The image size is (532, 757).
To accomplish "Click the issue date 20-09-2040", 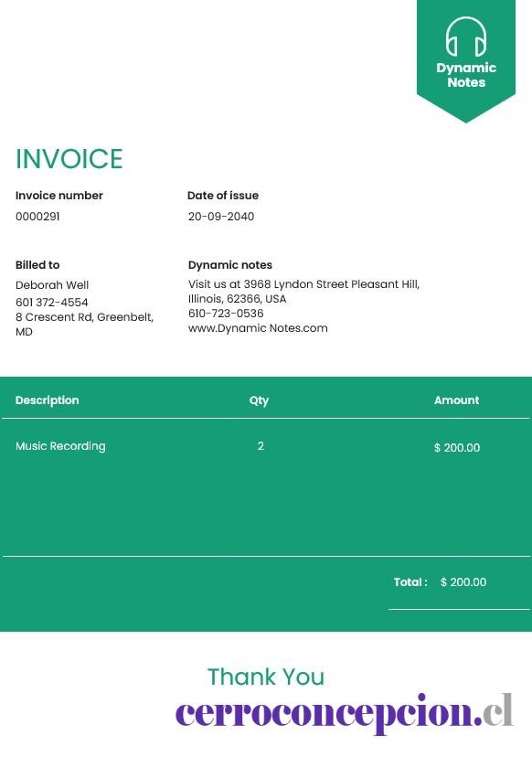I will point(221,217).
